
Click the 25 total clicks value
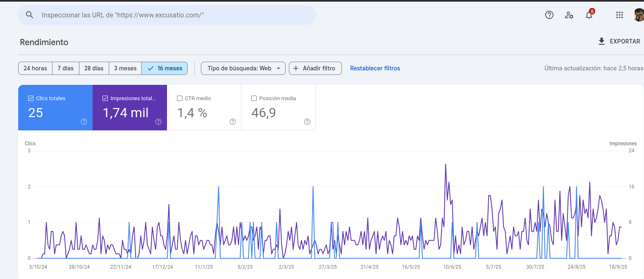[36, 113]
